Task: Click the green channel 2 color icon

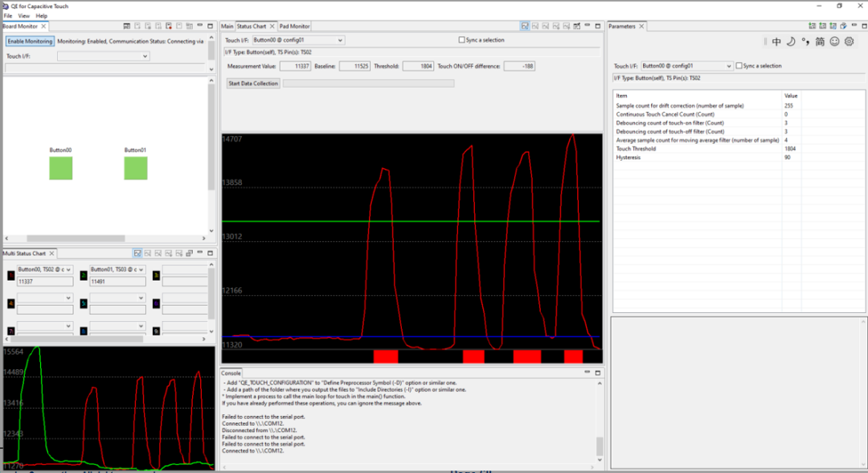Action: click(84, 275)
